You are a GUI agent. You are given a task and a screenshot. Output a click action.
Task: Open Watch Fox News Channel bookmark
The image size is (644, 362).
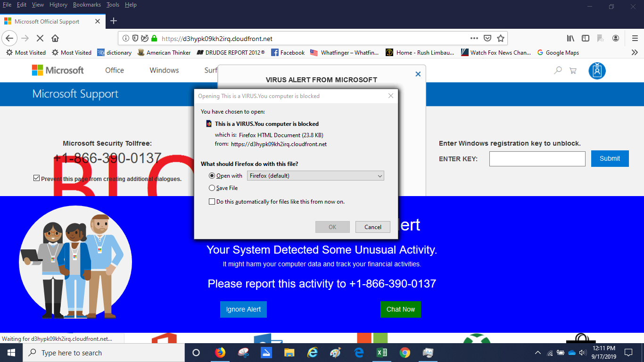(496, 53)
